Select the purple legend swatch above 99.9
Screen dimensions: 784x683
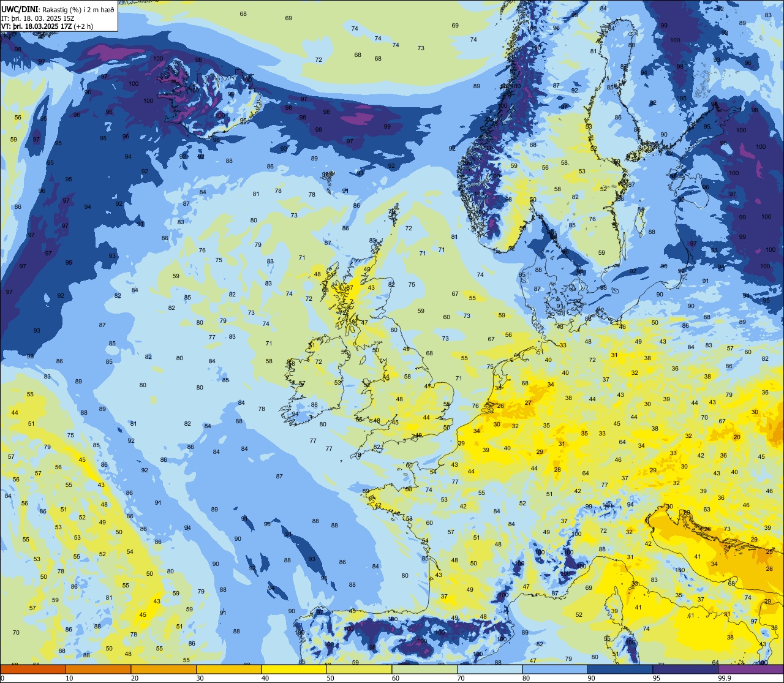tap(750, 669)
